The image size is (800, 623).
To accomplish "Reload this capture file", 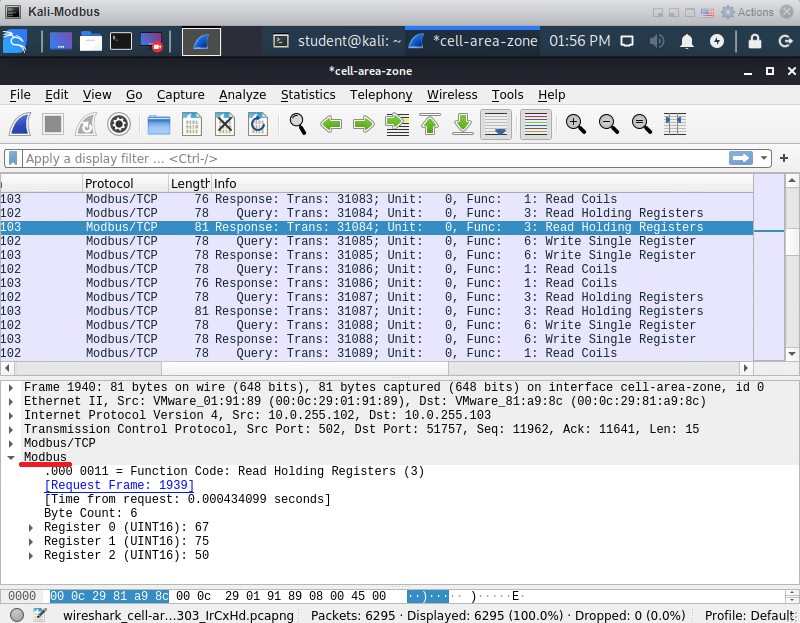I will (258, 124).
